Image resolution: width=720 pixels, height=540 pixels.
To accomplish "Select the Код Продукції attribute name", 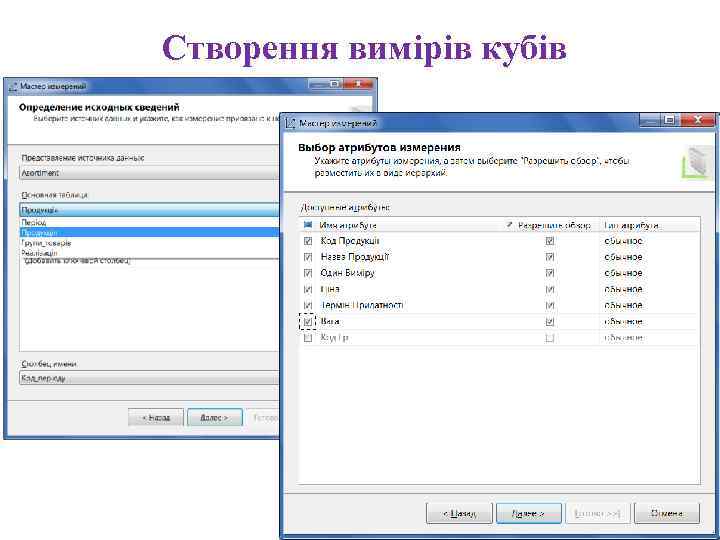I will [x=350, y=241].
